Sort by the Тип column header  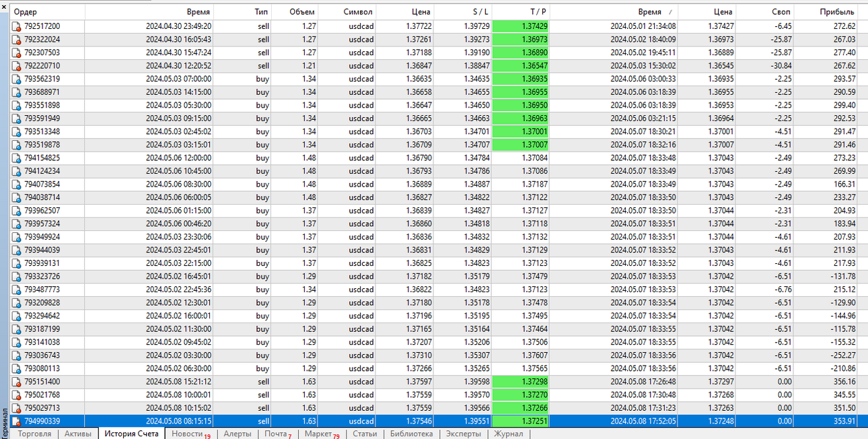[x=242, y=12]
